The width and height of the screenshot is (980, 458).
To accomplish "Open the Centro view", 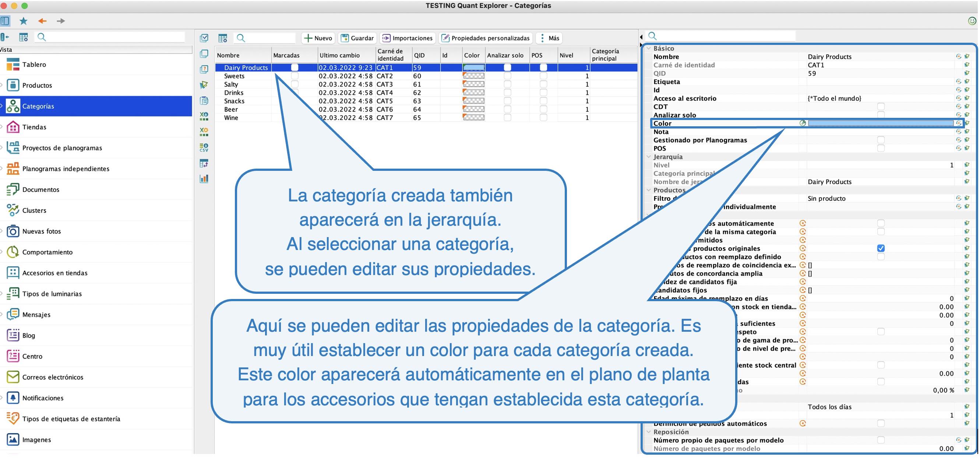I will click(x=32, y=356).
